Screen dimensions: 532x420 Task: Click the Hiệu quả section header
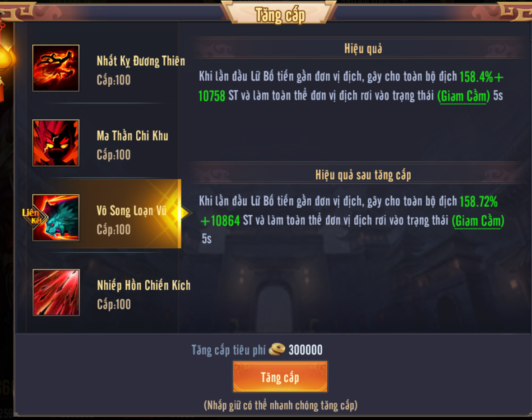[x=363, y=49]
